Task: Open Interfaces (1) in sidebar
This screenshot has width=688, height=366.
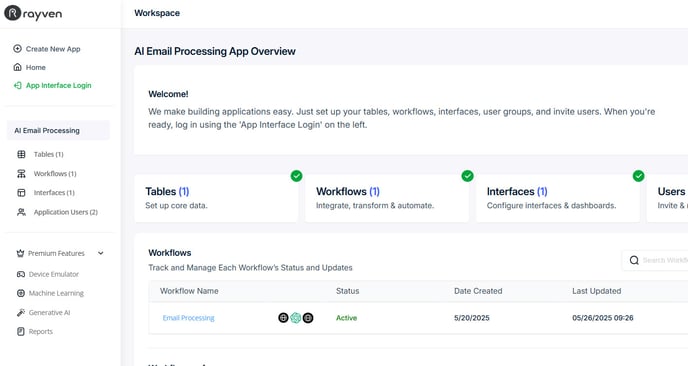Action: pyautogui.click(x=54, y=193)
